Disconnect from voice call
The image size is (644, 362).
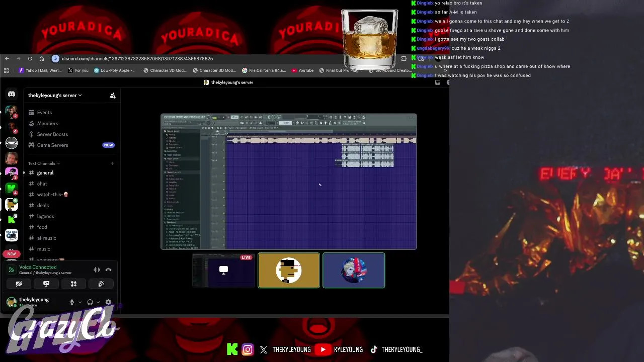pos(108,270)
